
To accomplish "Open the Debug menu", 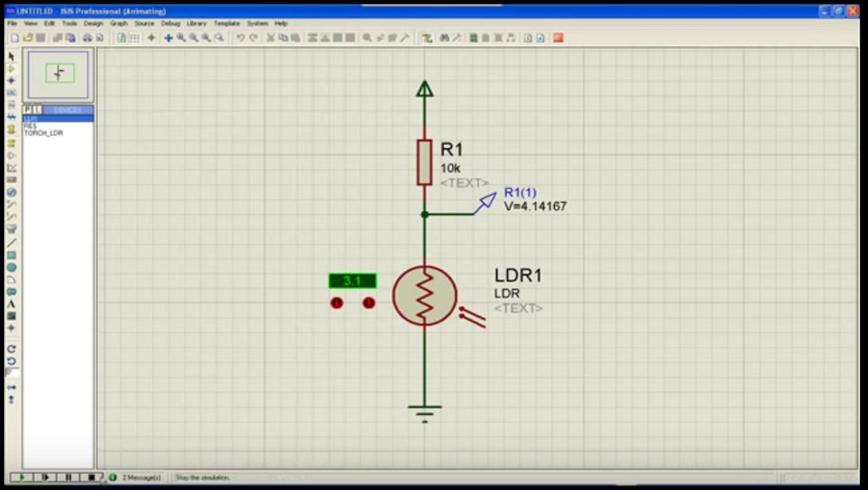I will click(x=170, y=24).
